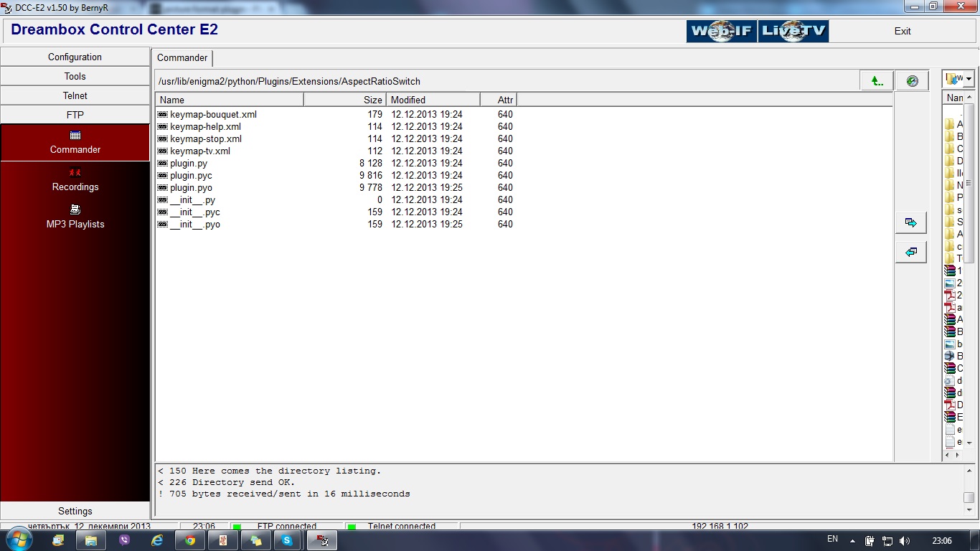Click the Windows Start orb

pyautogui.click(x=19, y=540)
